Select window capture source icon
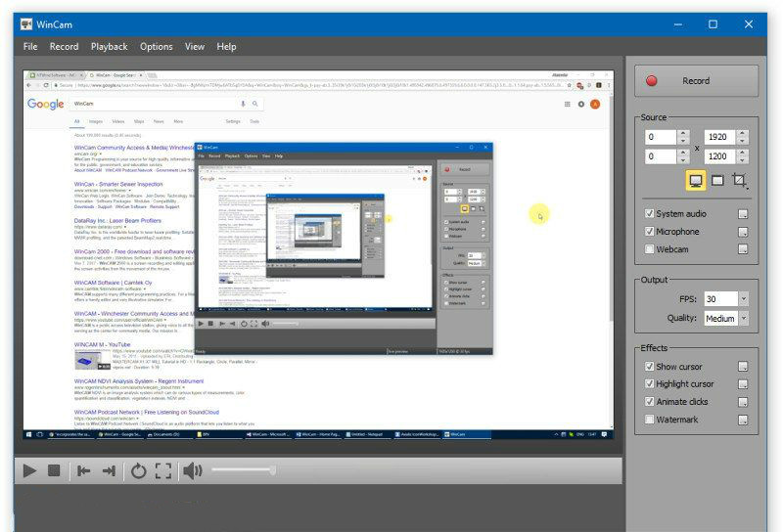This screenshot has height=532, width=783. coord(717,180)
